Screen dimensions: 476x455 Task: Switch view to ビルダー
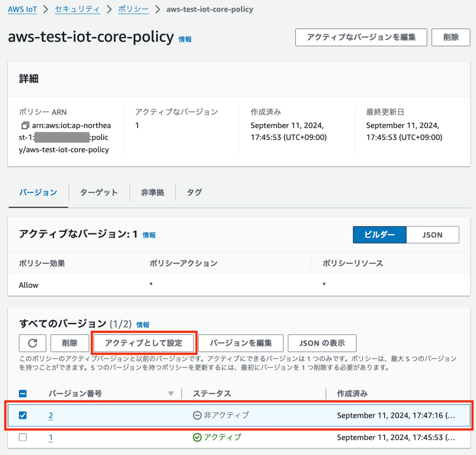(x=380, y=235)
